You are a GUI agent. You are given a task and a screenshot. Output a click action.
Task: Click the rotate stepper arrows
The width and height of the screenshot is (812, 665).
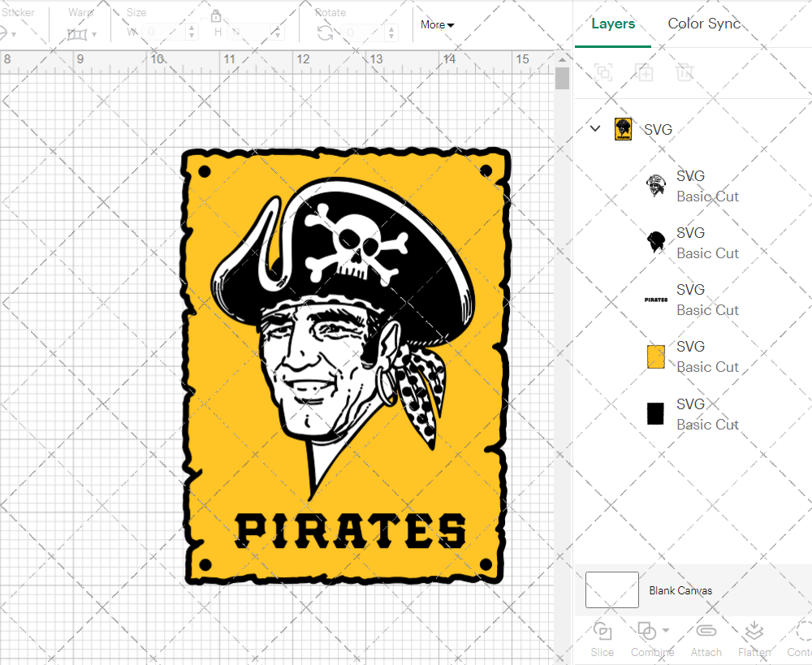coord(391,32)
